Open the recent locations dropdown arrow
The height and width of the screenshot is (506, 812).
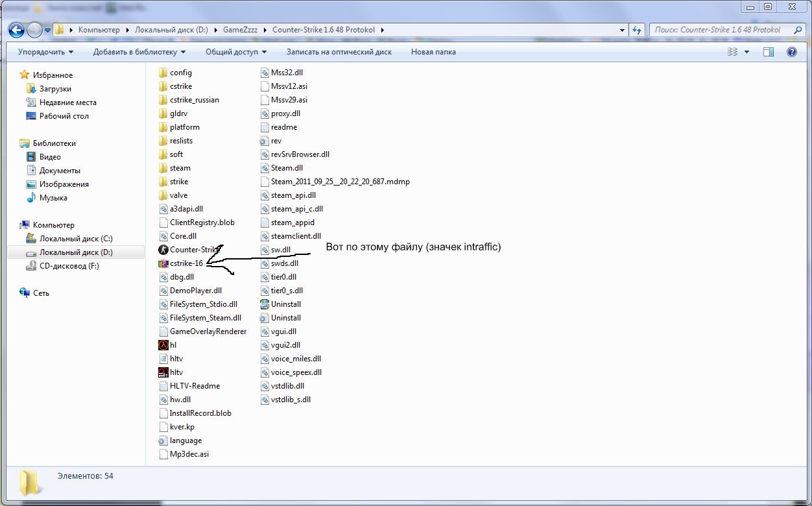47,30
